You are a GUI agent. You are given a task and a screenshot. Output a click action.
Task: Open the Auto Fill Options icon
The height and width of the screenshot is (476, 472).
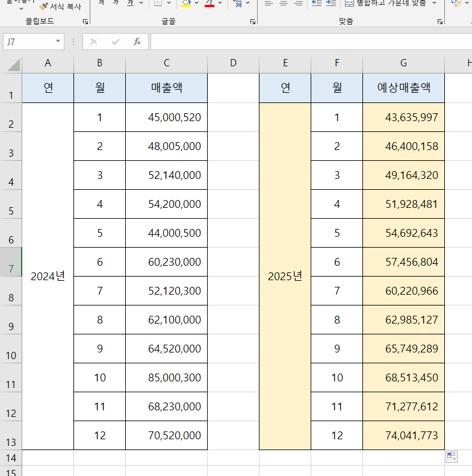pos(451,457)
